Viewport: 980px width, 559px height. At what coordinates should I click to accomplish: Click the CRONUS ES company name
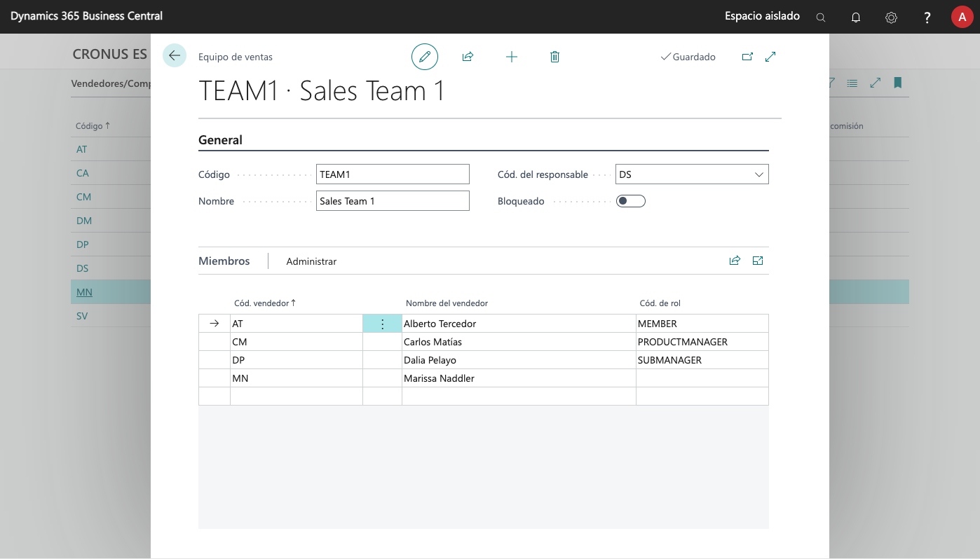[110, 54]
